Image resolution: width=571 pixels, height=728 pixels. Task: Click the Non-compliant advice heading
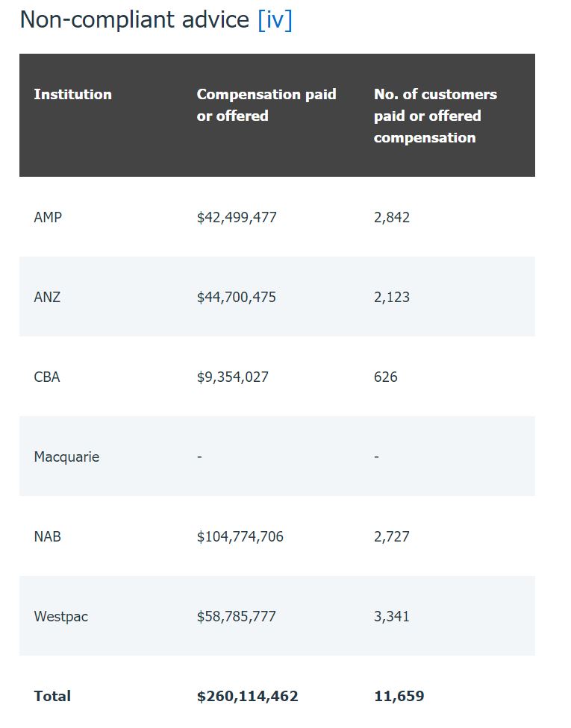click(135, 20)
